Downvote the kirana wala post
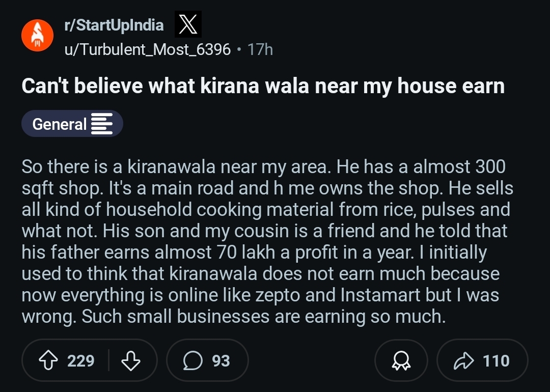This screenshot has height=392, width=550. point(131,360)
